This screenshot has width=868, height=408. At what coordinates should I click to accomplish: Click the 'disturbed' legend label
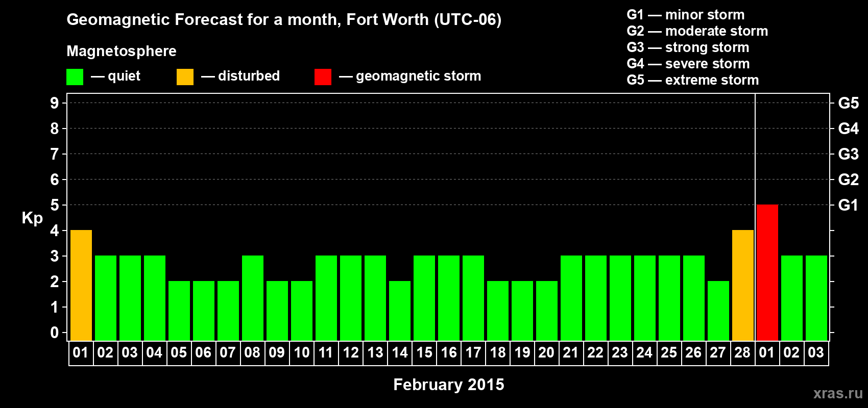click(x=249, y=76)
